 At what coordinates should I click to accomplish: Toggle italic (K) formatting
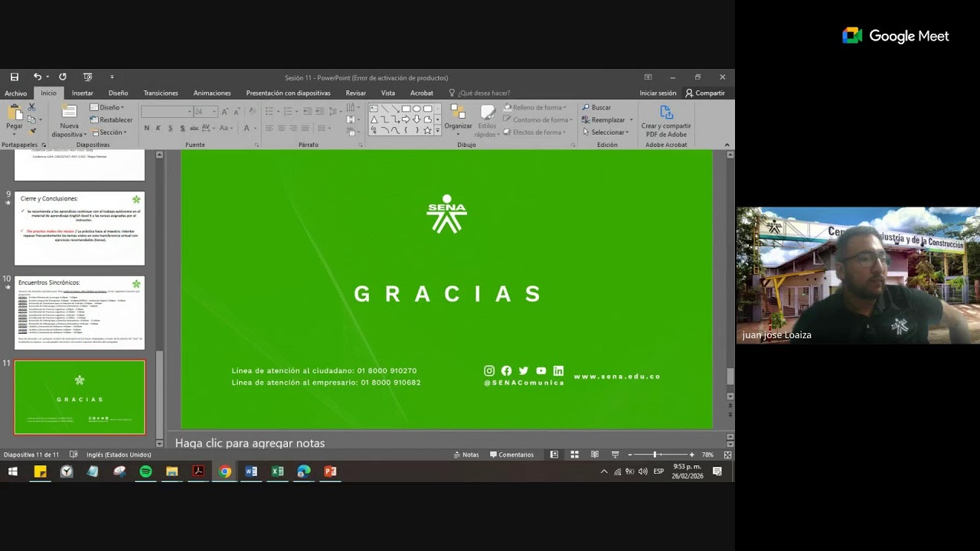(158, 128)
